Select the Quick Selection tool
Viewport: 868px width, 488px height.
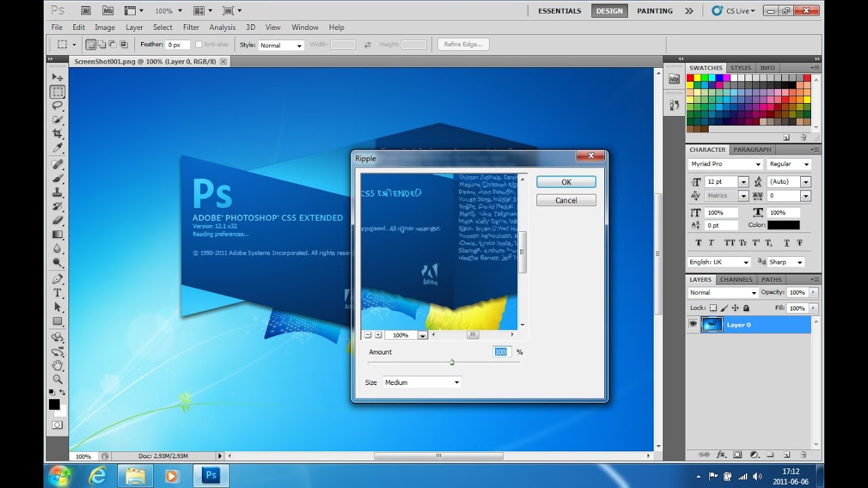click(58, 120)
